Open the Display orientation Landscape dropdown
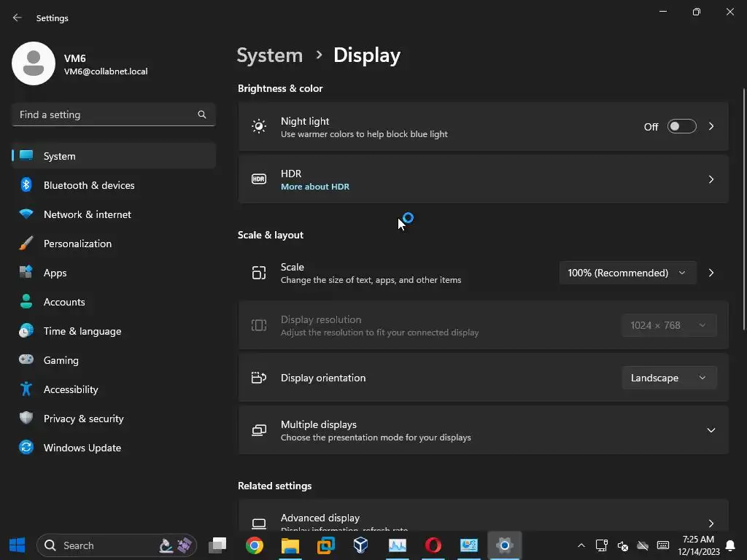The image size is (747, 560). tap(669, 378)
